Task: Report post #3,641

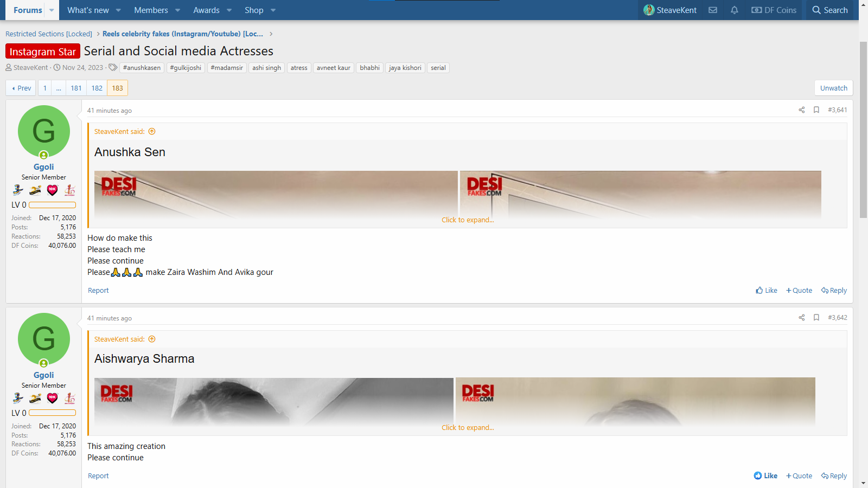Action: 98,291
